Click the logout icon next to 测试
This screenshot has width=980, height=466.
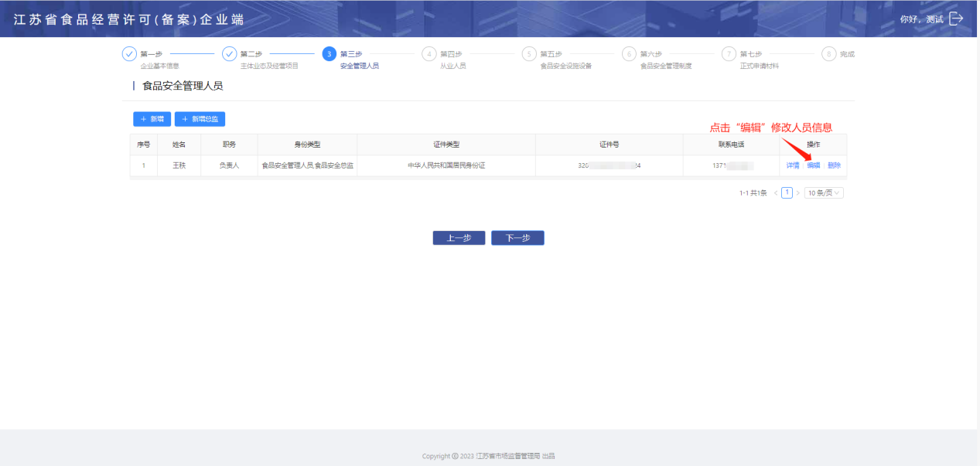(x=956, y=19)
